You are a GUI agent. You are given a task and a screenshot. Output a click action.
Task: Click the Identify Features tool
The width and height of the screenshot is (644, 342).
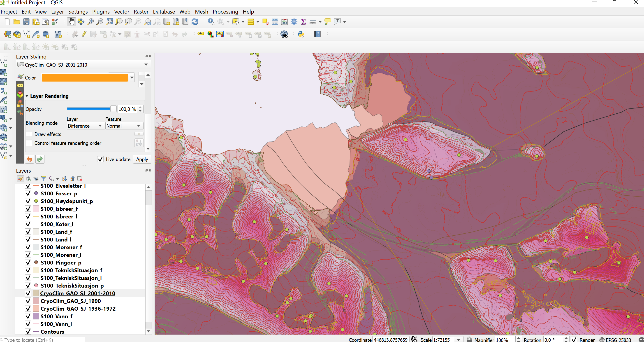[211, 22]
